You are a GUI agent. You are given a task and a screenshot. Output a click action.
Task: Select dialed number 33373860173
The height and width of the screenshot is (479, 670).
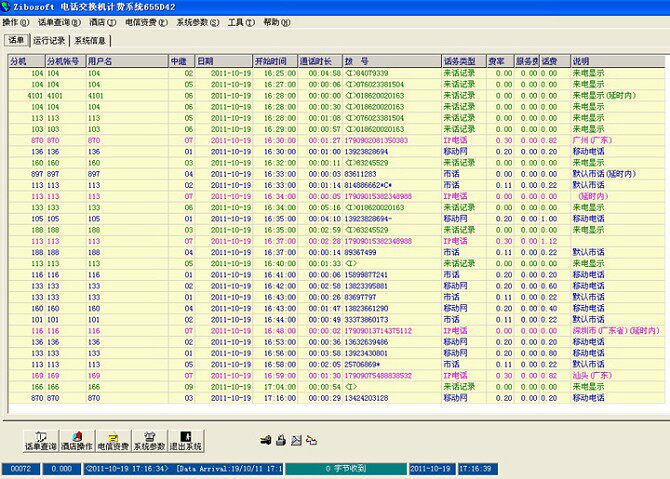click(366, 320)
